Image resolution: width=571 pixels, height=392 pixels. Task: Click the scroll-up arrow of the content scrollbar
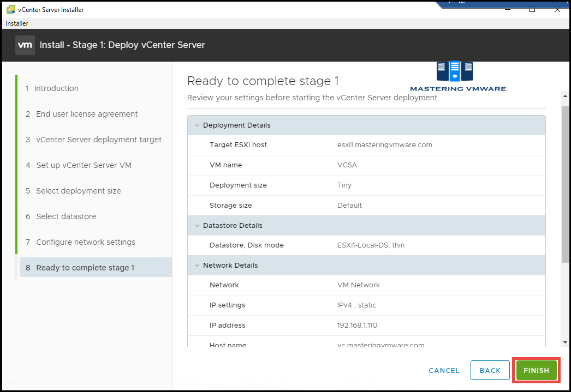[565, 96]
